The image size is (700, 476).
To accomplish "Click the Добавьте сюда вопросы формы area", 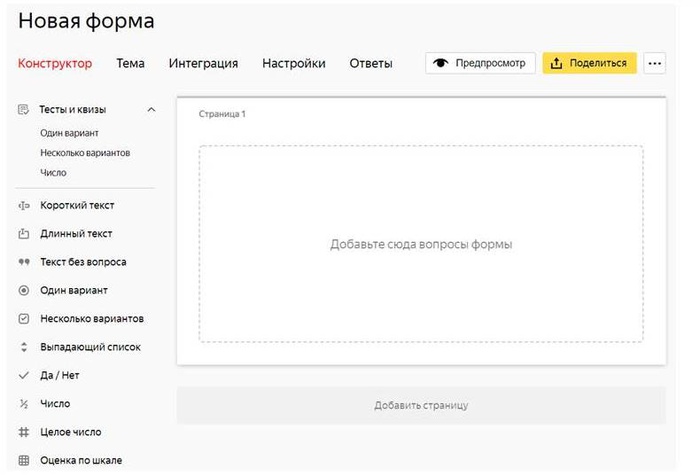I will click(420, 244).
